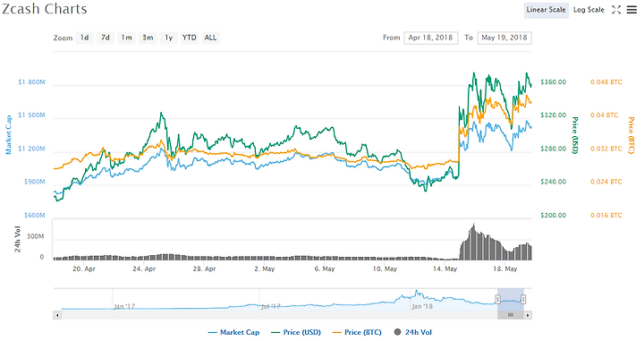Viewport: 644px width, 341px height.
Task: Grab the navigator scrollbar thumb
Action: (511, 315)
